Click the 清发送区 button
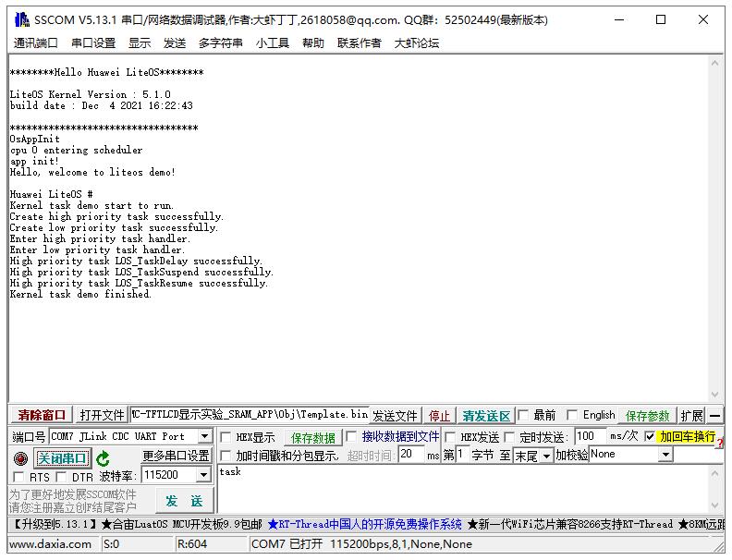Image resolution: width=732 pixels, height=560 pixels. pos(486,415)
